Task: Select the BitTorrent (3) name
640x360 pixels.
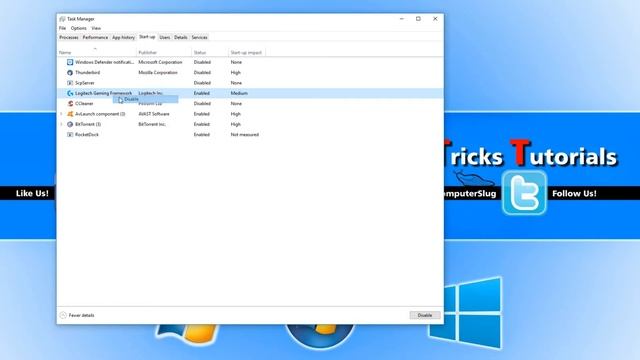Action: pyautogui.click(x=88, y=124)
